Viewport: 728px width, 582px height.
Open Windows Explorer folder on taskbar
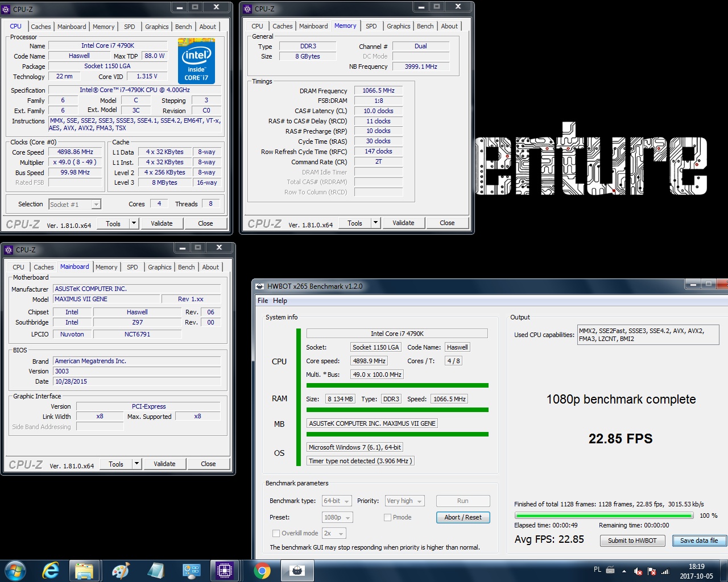(x=85, y=570)
